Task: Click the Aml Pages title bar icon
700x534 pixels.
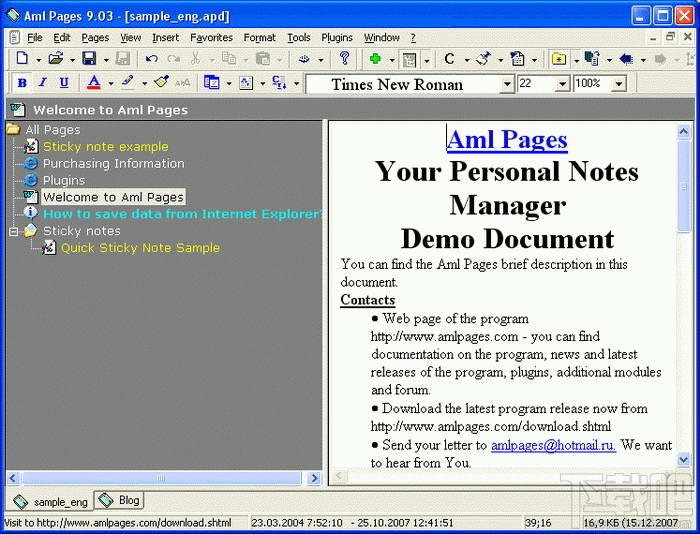Action: [x=13, y=16]
